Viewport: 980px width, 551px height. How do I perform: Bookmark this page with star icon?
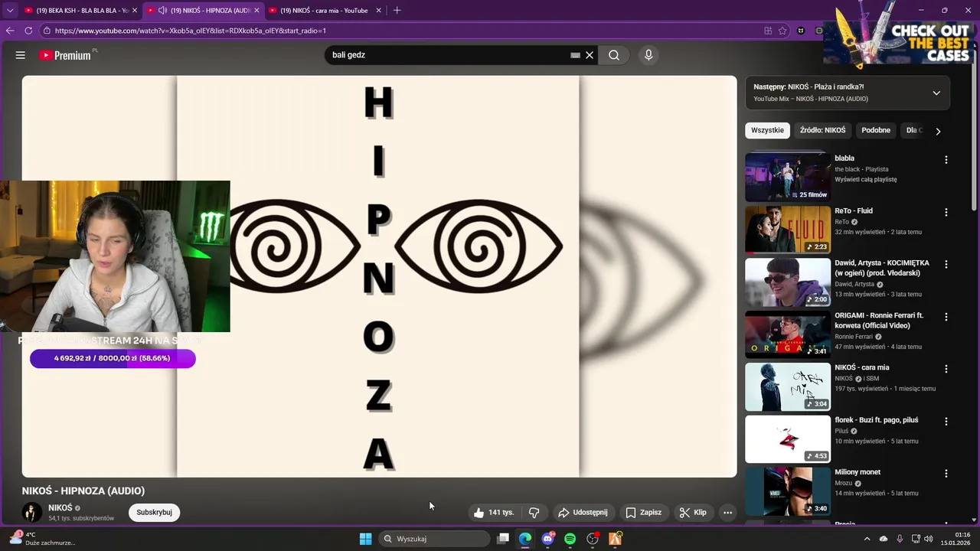pos(782,31)
